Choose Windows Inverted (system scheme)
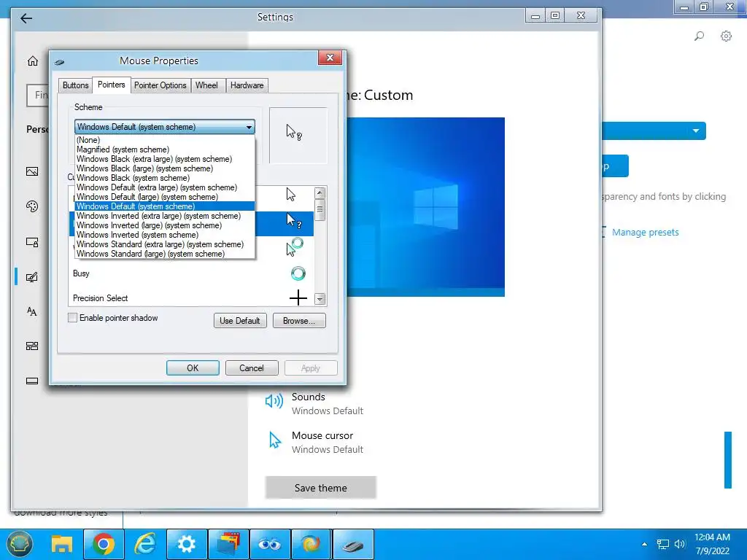Viewport: 747px width, 560px height. [165, 235]
